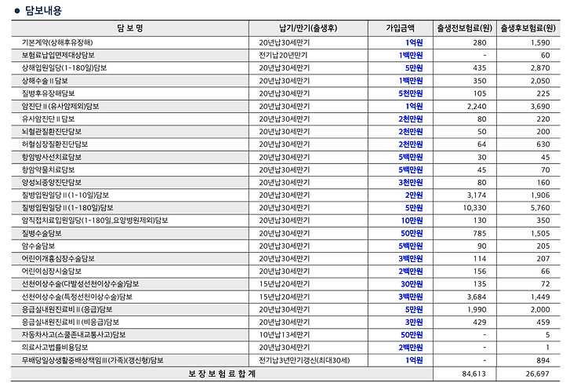Click 질병후유장해담보 row name
Image resolution: width=588 pixels, height=383 pixels.
coord(48,93)
